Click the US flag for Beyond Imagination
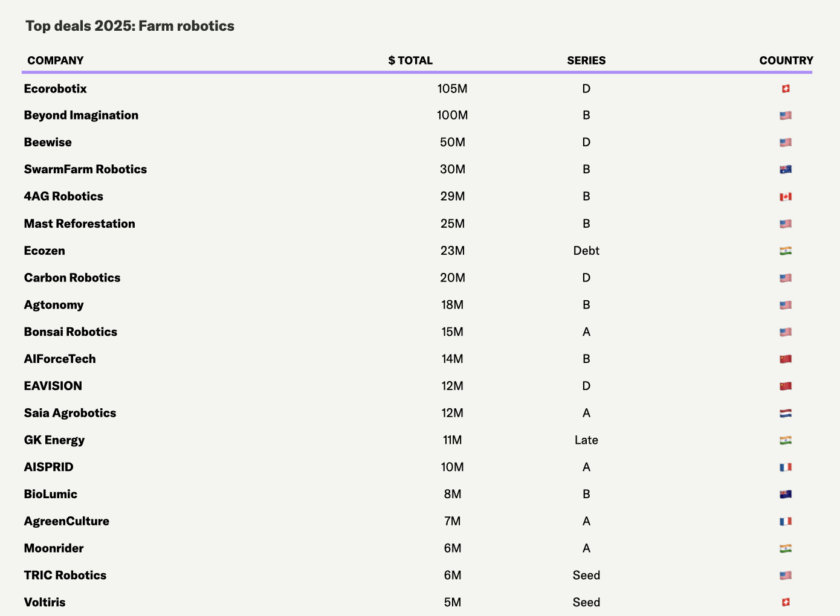 coord(786,115)
